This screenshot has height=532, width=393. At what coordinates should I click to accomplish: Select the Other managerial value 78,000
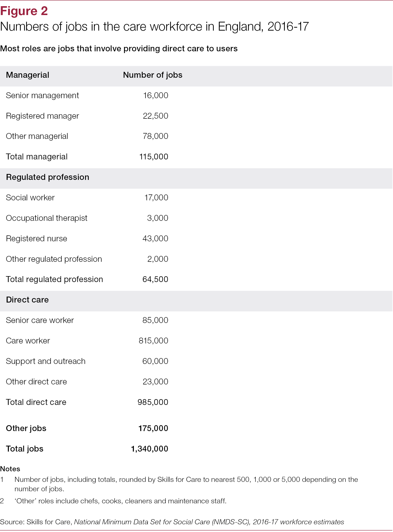(156, 136)
